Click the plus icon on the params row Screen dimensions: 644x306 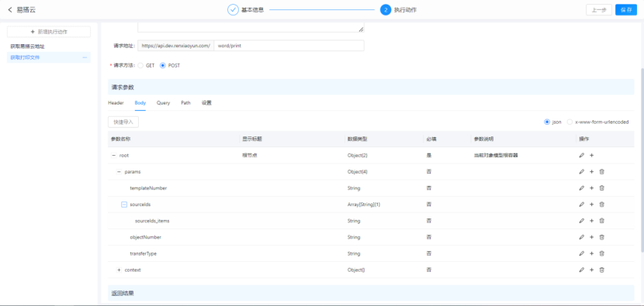coord(591,172)
